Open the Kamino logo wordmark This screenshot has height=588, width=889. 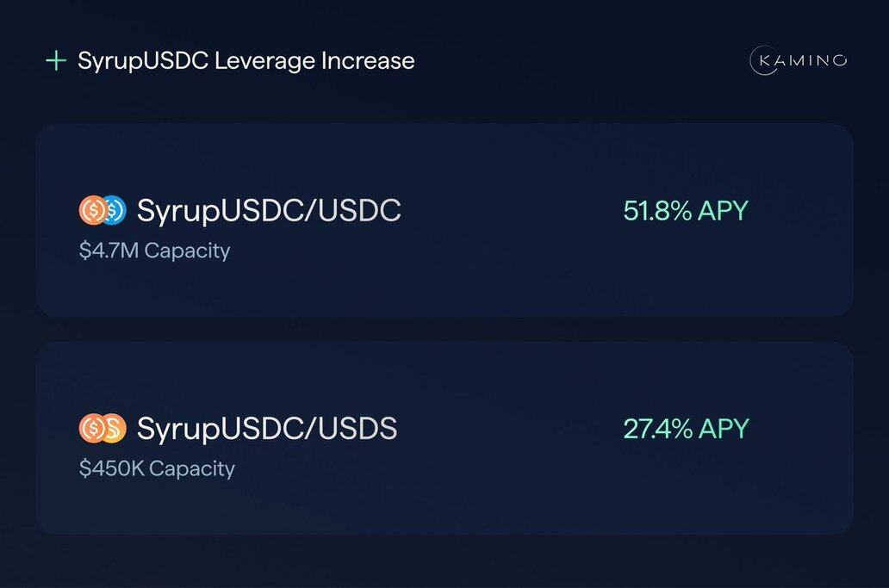point(799,60)
